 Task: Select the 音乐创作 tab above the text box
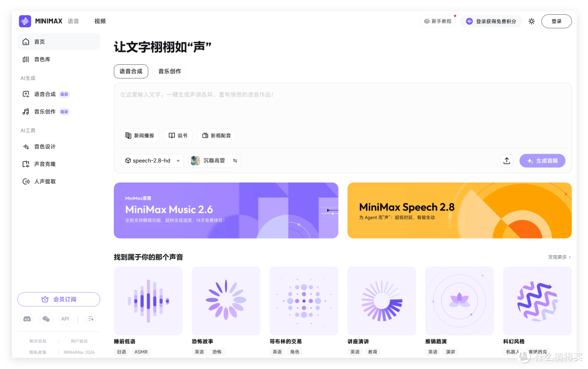[x=169, y=71]
